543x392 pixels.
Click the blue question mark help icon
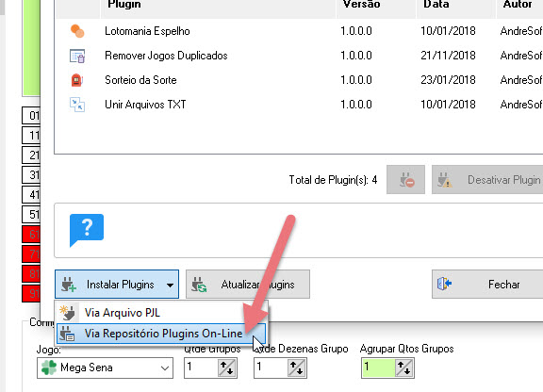click(x=87, y=230)
